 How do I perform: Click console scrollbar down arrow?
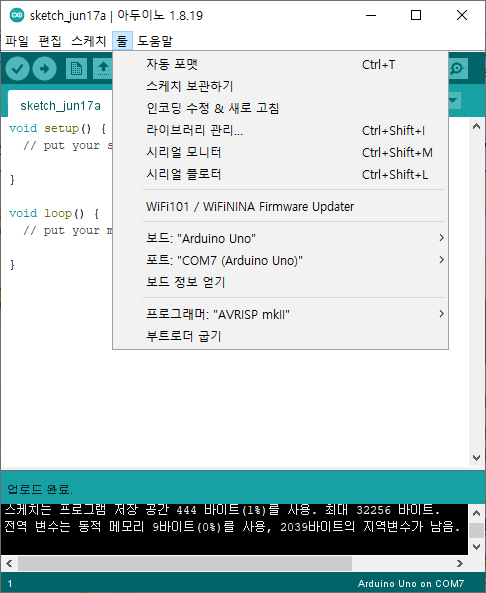click(x=477, y=547)
